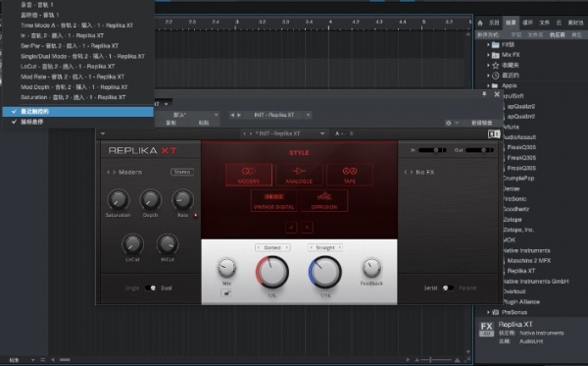The image size is (588, 366).
Task: Click the No FX label
Action: tap(425, 173)
